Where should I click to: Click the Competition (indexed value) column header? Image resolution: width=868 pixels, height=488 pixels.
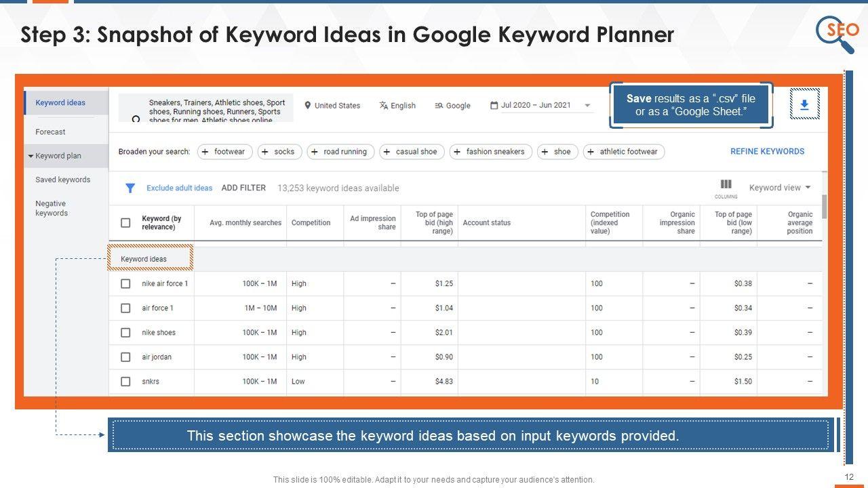[610, 223]
